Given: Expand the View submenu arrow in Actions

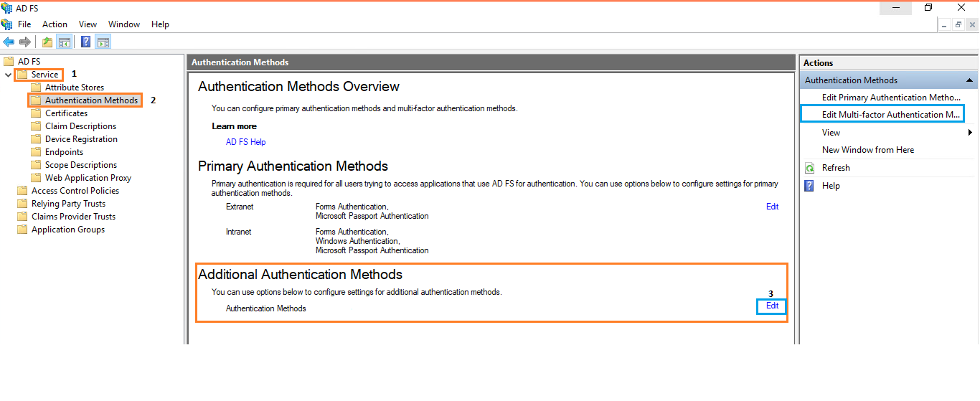Looking at the screenshot, I should click(x=970, y=133).
